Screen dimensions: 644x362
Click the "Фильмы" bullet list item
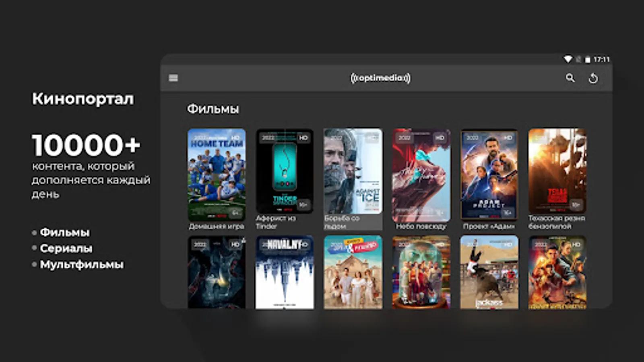65,232
